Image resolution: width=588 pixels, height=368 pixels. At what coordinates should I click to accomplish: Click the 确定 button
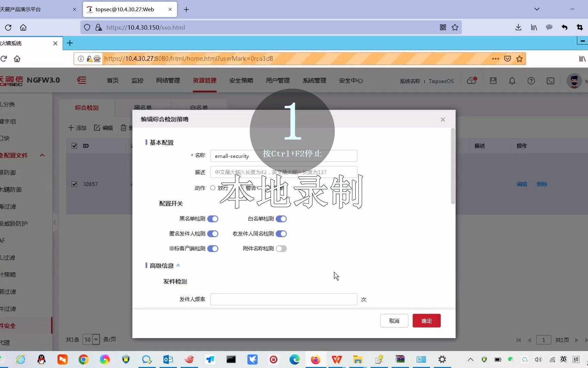pos(427,321)
